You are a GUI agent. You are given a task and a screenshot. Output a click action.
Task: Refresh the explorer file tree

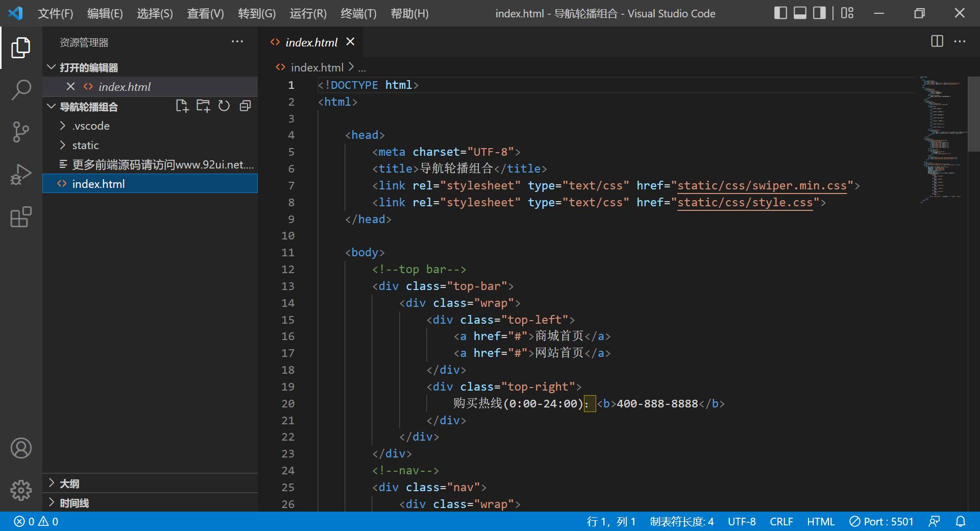pos(224,106)
